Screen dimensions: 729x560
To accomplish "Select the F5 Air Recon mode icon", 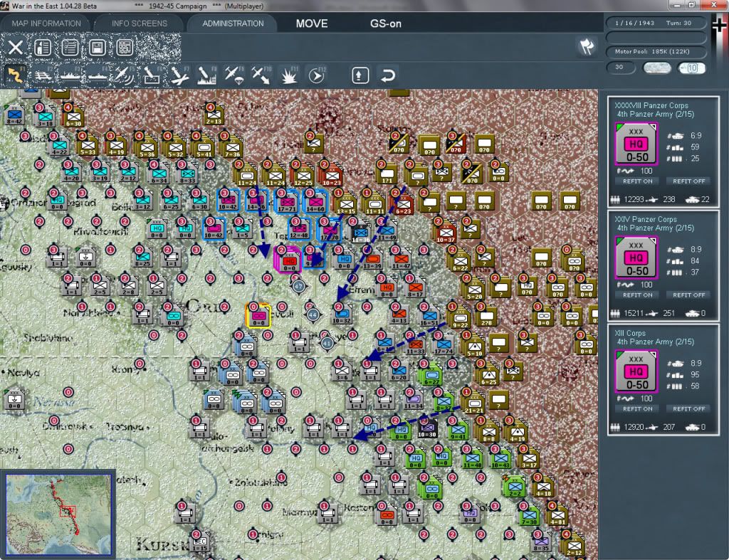I will (125, 75).
